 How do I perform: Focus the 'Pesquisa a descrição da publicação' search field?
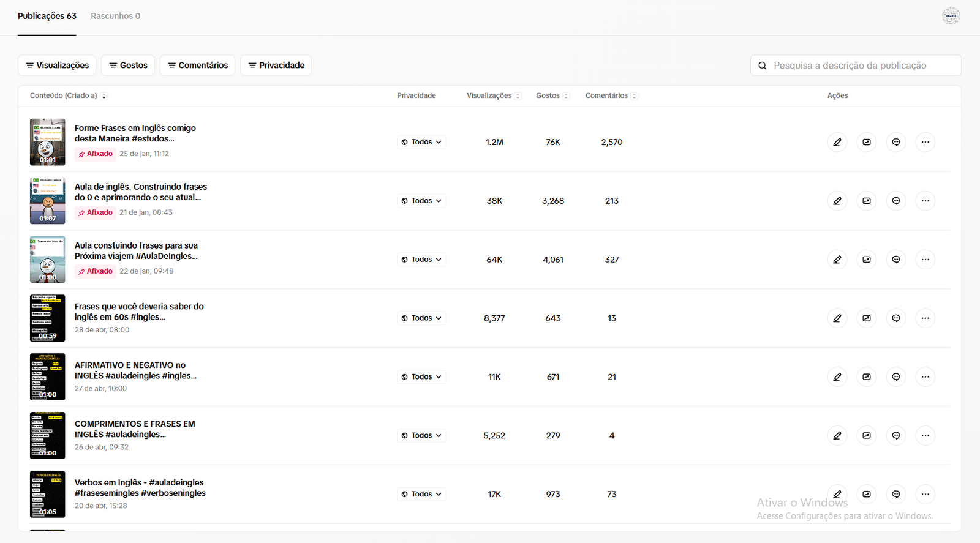(x=858, y=66)
